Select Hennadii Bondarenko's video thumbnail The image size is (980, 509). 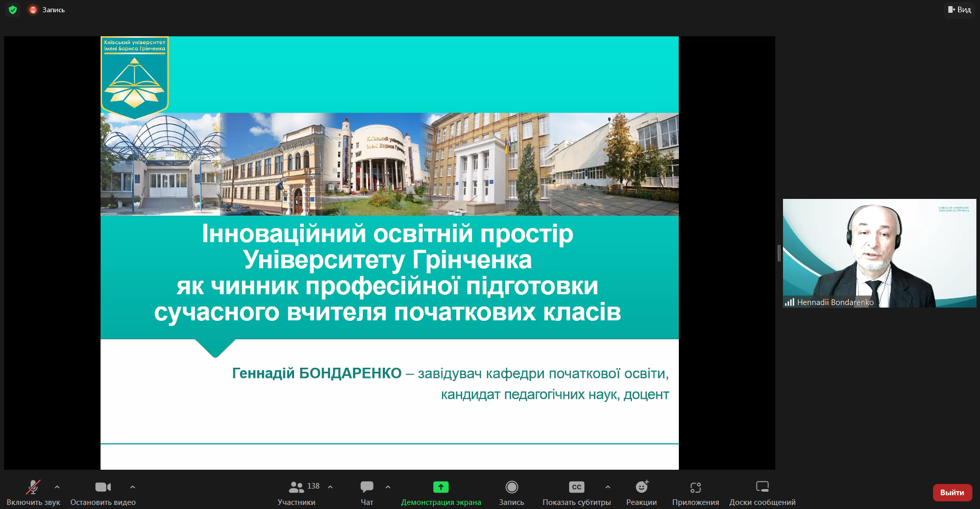(879, 253)
